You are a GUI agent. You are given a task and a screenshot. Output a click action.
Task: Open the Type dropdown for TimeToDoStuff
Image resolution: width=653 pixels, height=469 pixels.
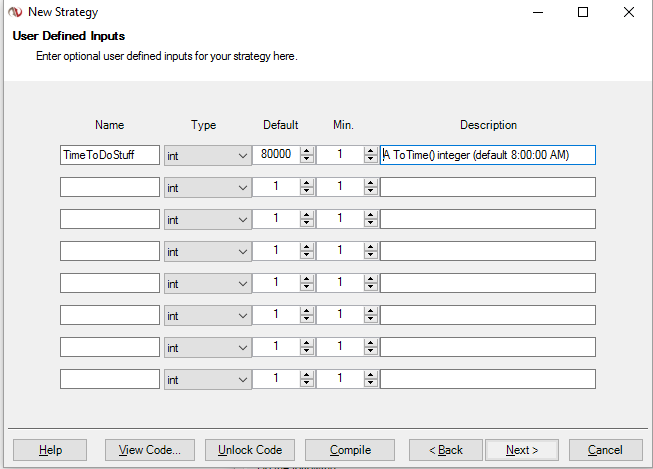point(243,155)
